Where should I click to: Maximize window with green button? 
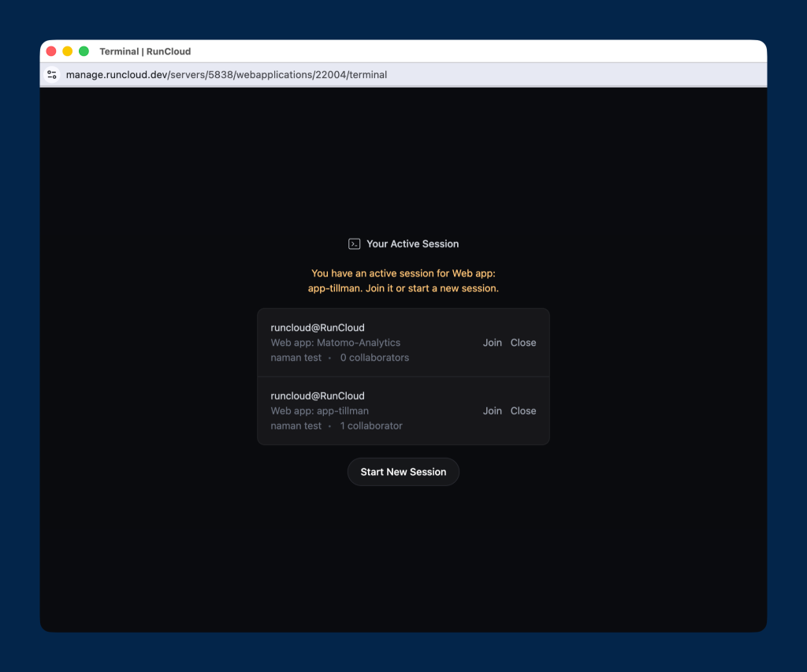(84, 51)
